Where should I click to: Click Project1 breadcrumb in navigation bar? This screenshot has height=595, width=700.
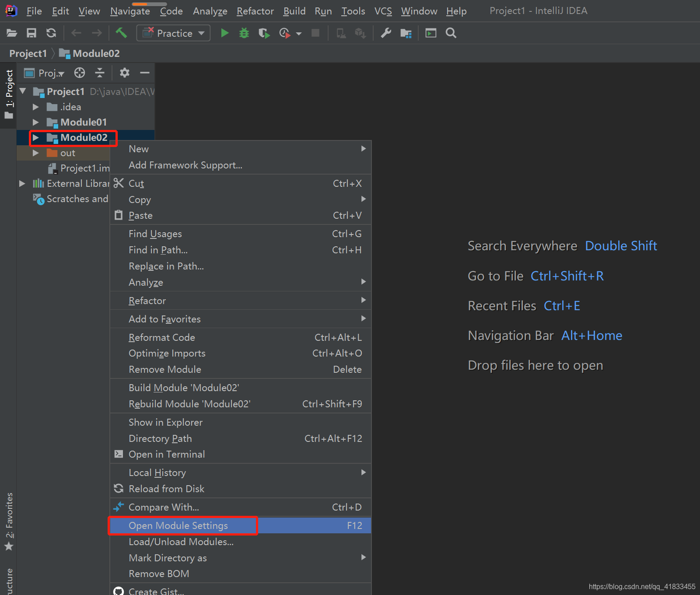click(28, 53)
